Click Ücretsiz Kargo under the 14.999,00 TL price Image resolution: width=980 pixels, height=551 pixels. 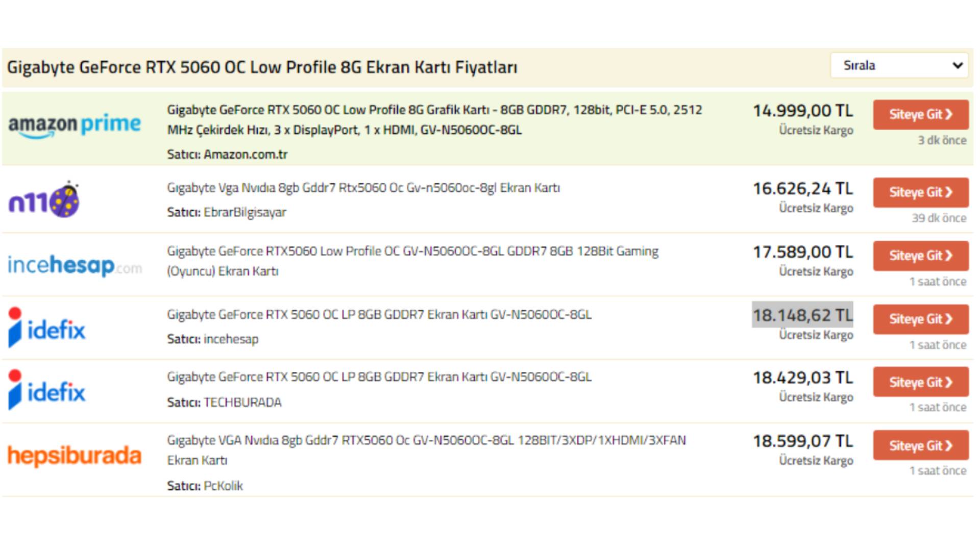816,131
